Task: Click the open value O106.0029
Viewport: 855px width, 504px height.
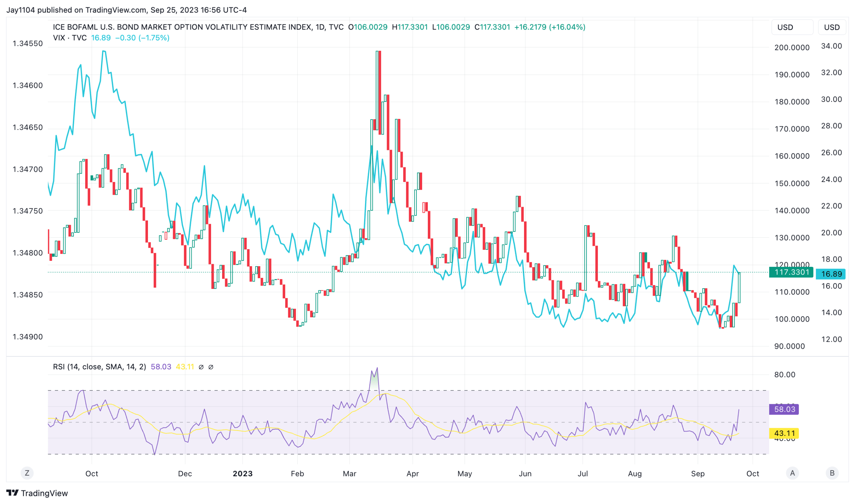Action: (x=368, y=27)
